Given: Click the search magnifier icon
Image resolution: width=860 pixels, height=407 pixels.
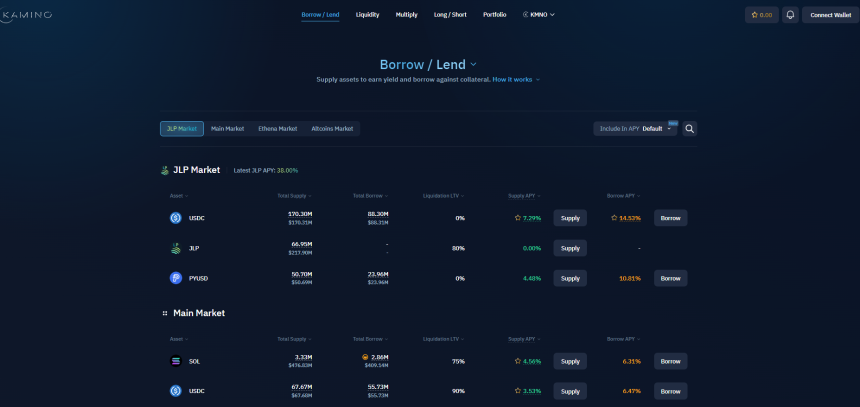Looking at the screenshot, I should point(690,129).
